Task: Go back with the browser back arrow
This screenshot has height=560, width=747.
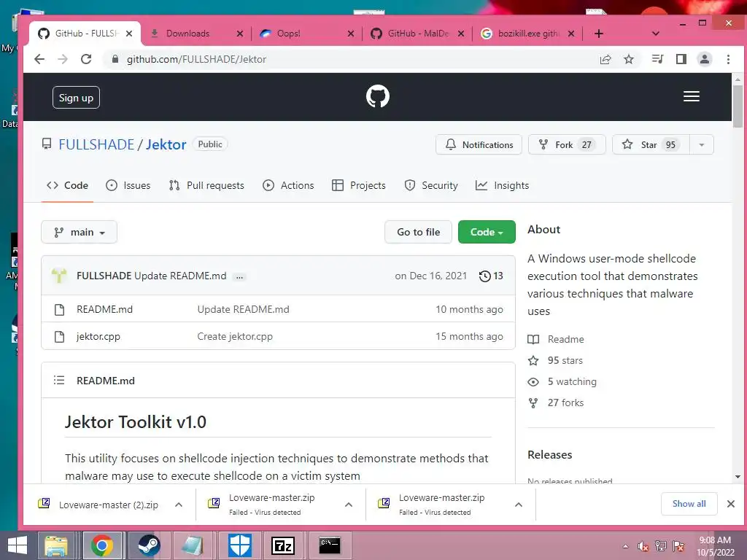Action: [39, 59]
